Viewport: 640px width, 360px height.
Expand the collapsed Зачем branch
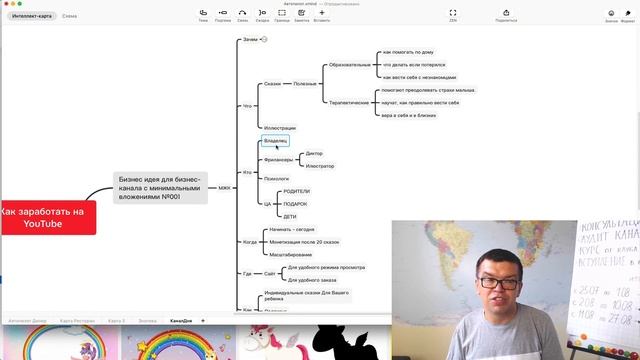pyautogui.click(x=264, y=40)
